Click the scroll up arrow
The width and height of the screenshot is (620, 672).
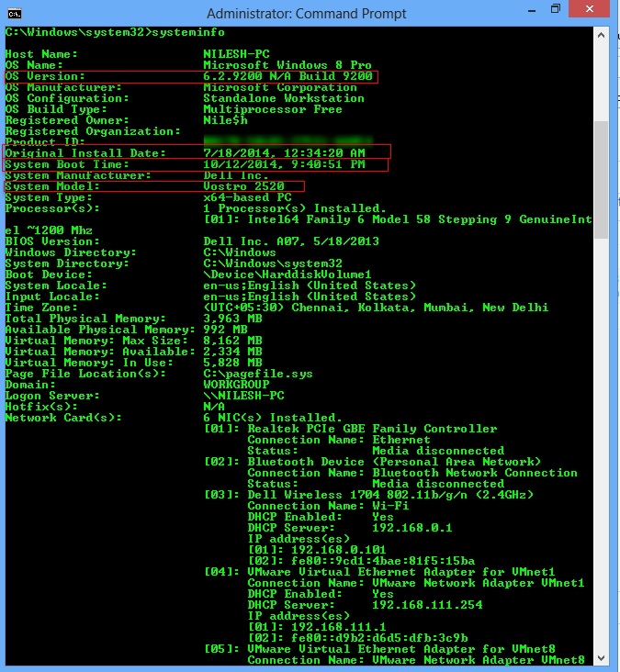point(601,36)
